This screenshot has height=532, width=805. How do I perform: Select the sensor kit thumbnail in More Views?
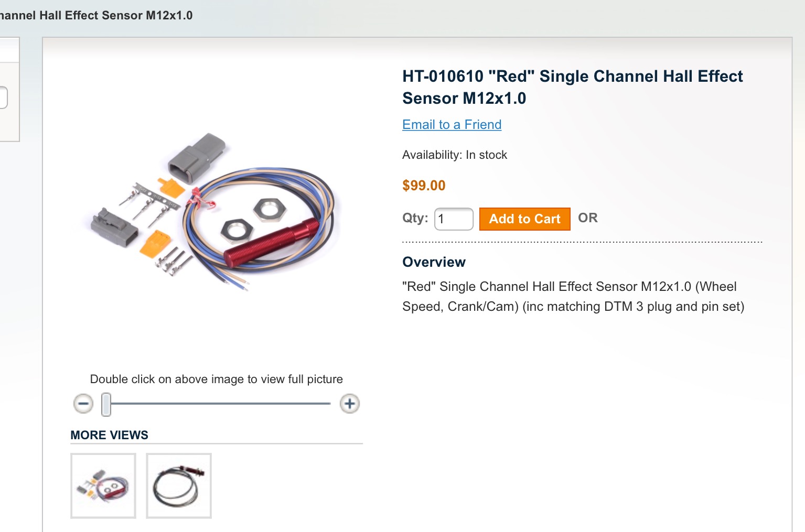103,486
